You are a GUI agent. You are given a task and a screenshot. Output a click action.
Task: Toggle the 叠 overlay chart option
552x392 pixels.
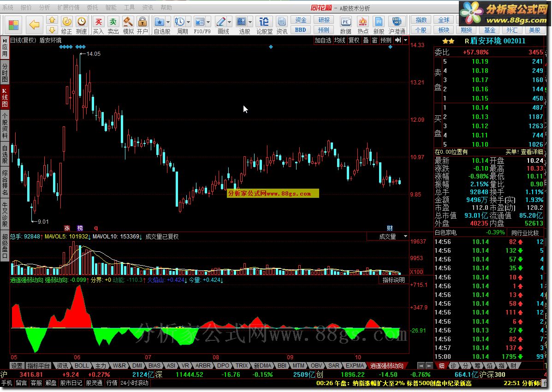366,40
